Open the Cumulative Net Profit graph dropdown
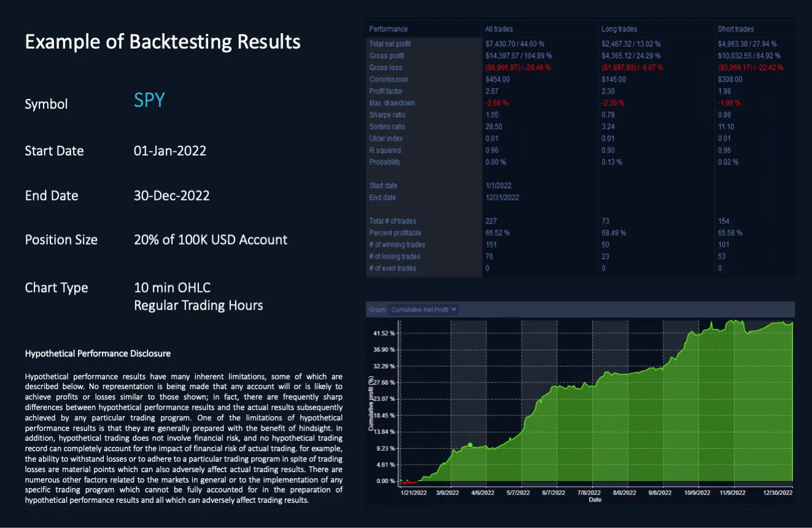Screen dimensions: 812x528 click(x=424, y=310)
